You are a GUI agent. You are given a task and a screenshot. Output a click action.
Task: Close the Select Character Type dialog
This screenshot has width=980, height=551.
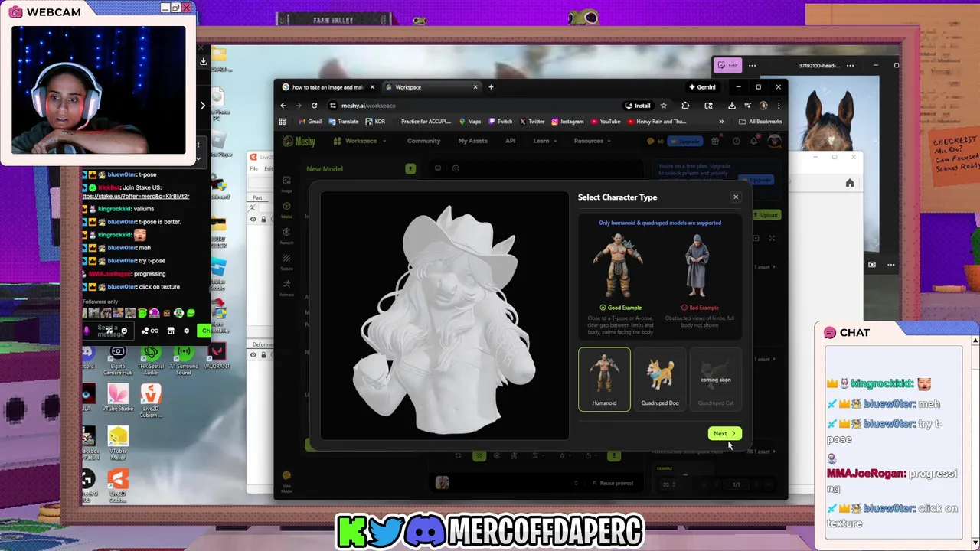[736, 197]
